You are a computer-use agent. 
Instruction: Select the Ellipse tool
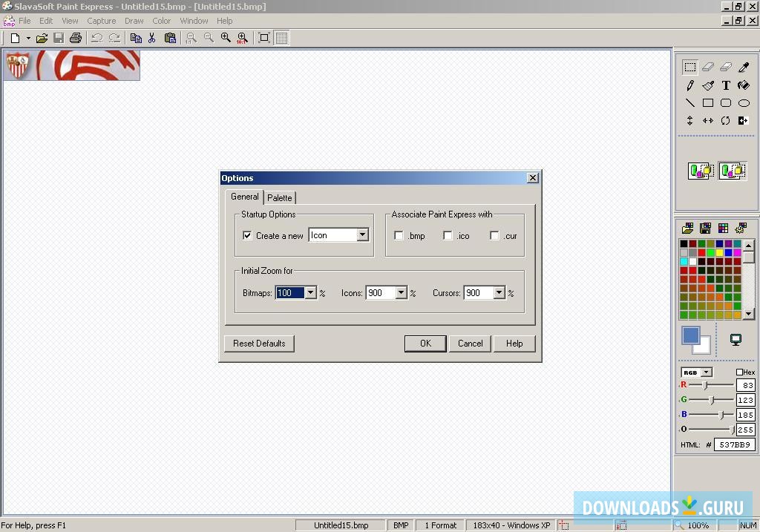[x=744, y=102]
